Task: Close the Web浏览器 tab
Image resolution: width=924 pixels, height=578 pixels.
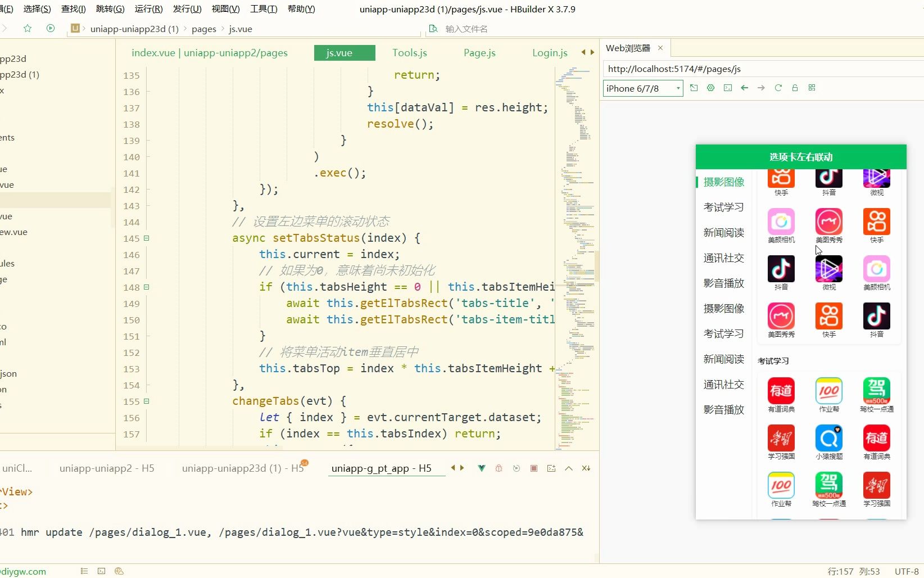Action: (660, 48)
